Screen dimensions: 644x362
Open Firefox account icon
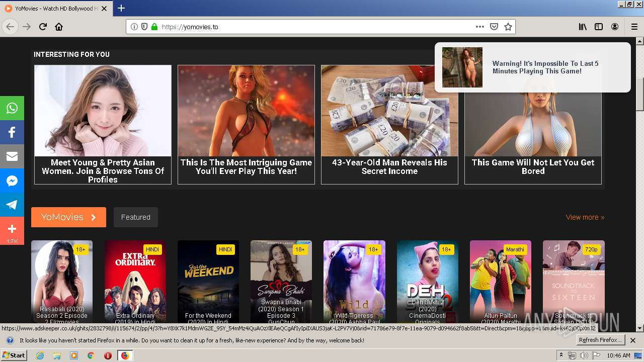615,27
